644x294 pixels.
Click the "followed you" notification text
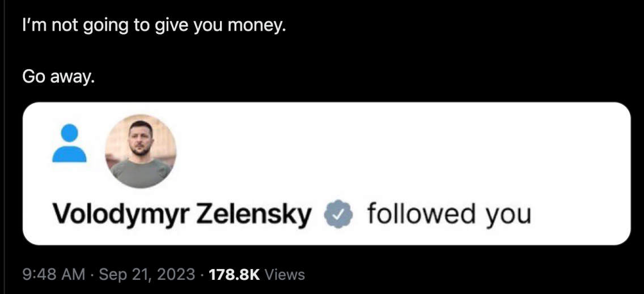point(448,215)
